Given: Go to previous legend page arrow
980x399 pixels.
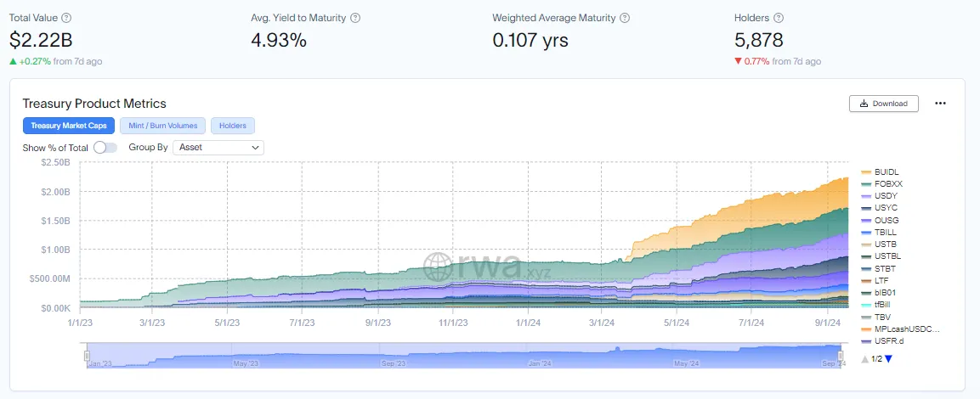Looking at the screenshot, I should tap(864, 359).
